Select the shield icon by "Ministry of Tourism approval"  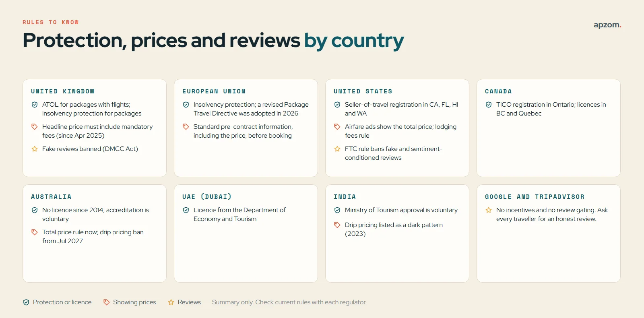pos(337,210)
